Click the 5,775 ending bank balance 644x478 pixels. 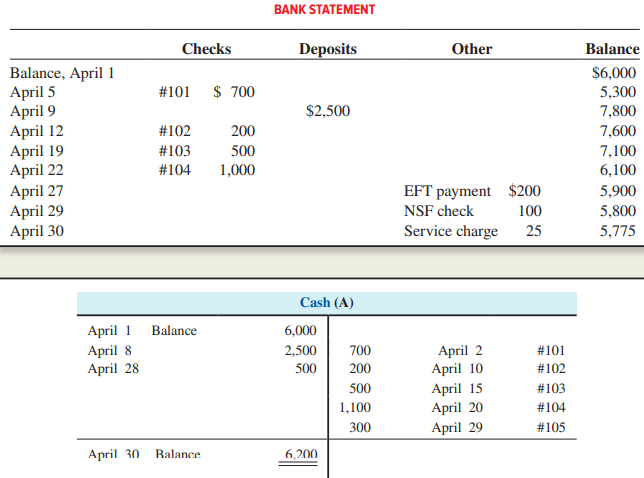[x=618, y=231]
